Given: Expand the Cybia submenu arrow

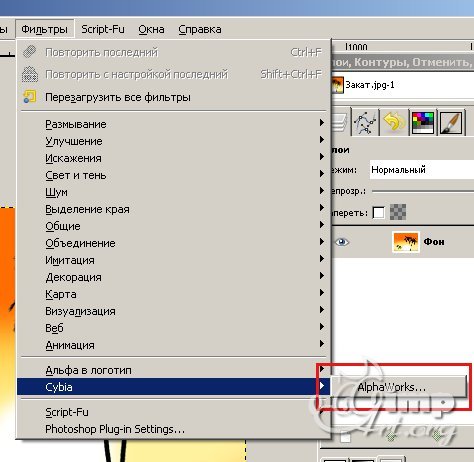Looking at the screenshot, I should [x=322, y=386].
